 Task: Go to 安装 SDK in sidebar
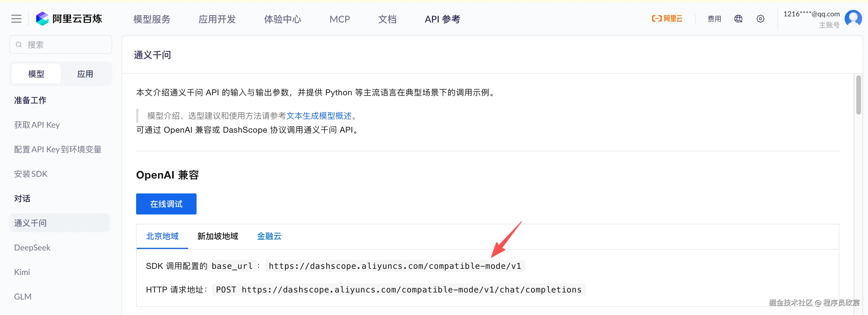point(31,174)
